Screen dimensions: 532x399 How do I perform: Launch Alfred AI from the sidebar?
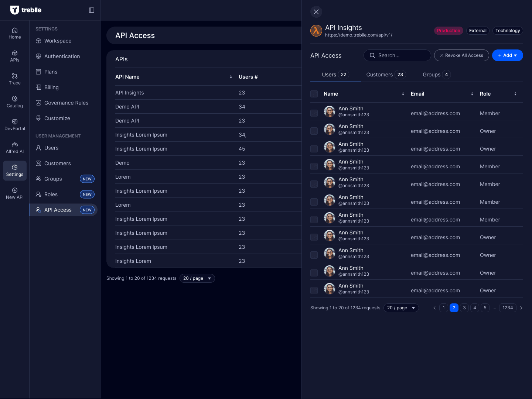(x=15, y=145)
